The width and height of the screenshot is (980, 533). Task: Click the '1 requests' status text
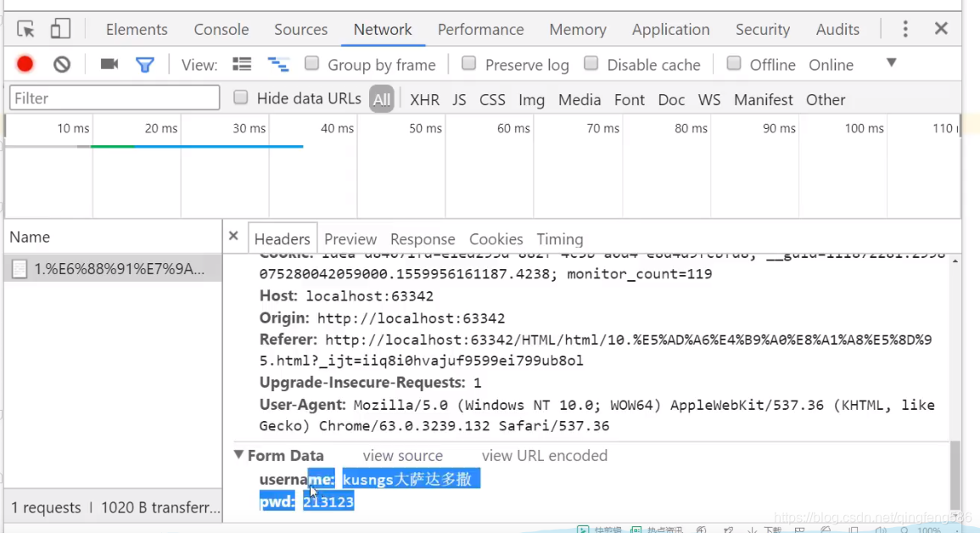(47, 508)
